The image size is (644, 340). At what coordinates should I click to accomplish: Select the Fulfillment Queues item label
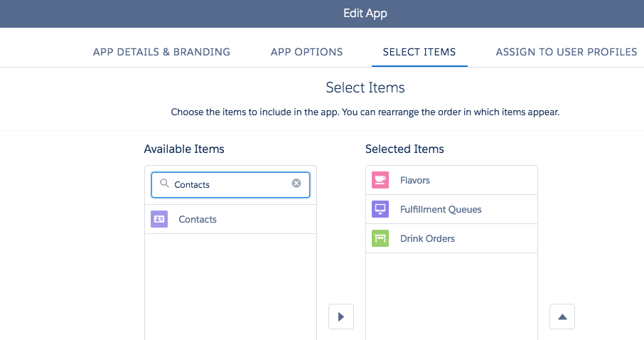click(x=441, y=209)
